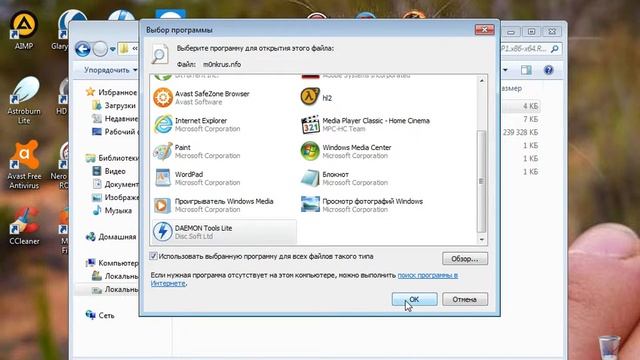Toggle Explorer preview pane icon
Viewport: 640px width, 360px height.
[526, 70]
